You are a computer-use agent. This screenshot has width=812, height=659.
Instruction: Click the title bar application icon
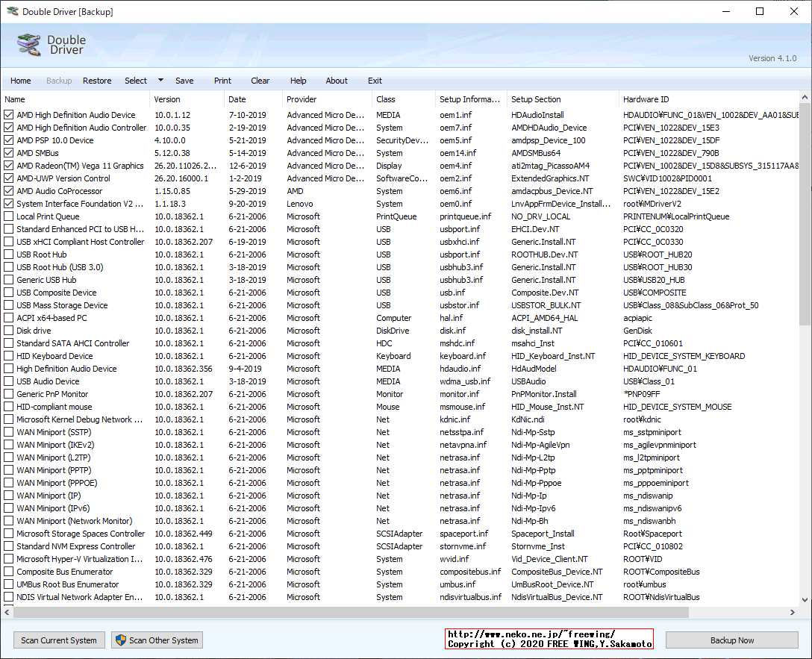pyautogui.click(x=11, y=12)
